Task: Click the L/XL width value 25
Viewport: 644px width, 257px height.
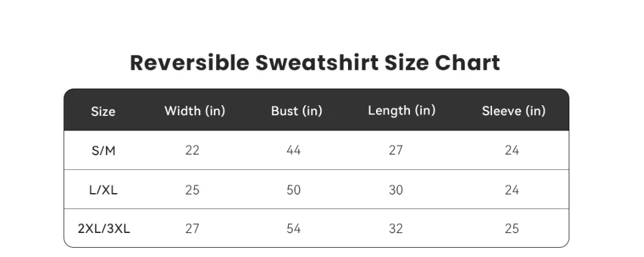Action: (192, 190)
